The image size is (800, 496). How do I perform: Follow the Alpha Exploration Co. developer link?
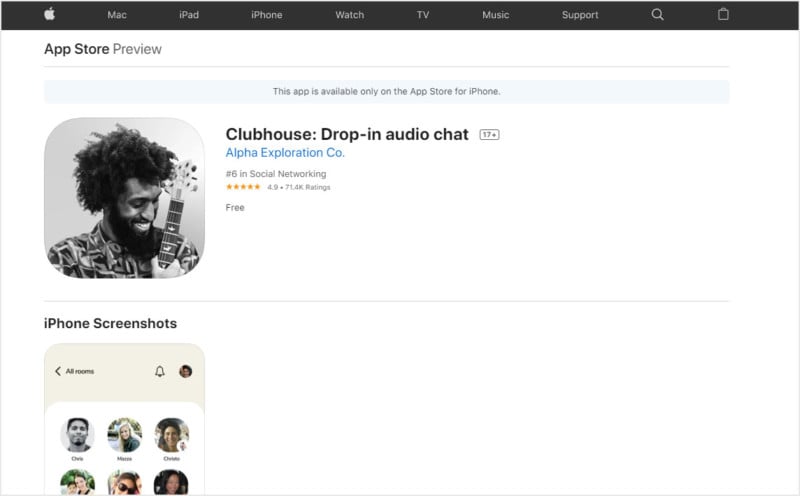(x=285, y=153)
